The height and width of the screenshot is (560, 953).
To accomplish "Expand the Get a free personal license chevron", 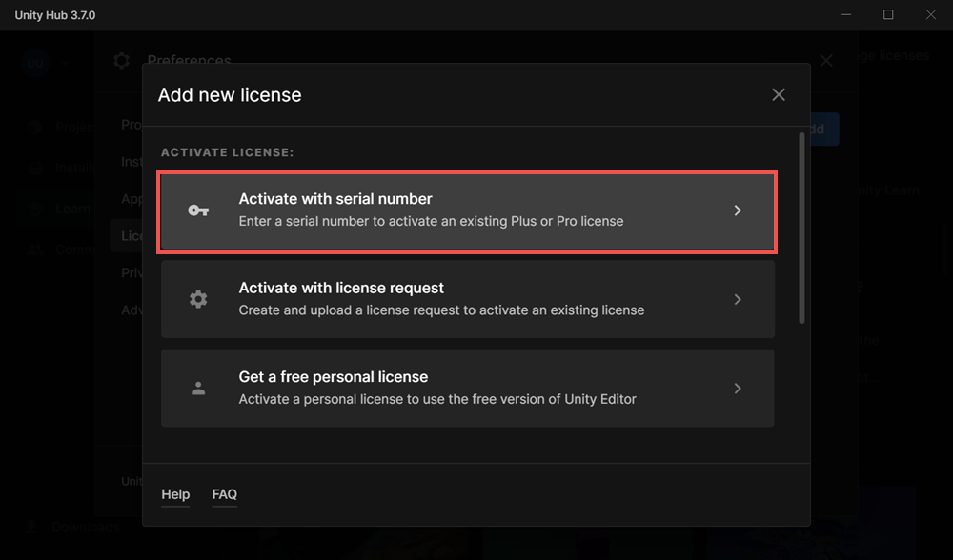I will (738, 388).
